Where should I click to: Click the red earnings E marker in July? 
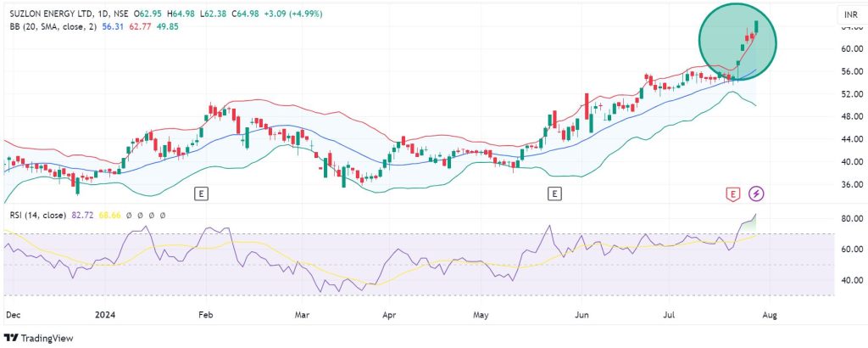pos(733,194)
